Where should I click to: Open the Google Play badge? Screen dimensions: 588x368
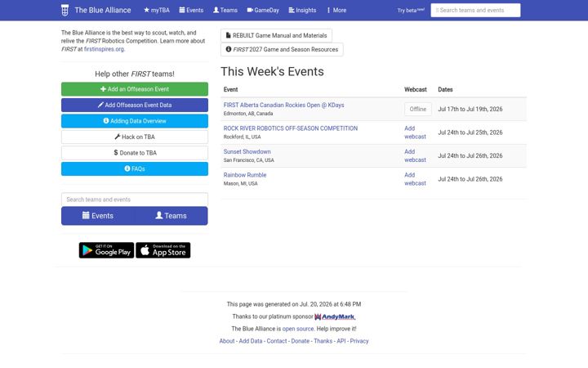click(106, 250)
